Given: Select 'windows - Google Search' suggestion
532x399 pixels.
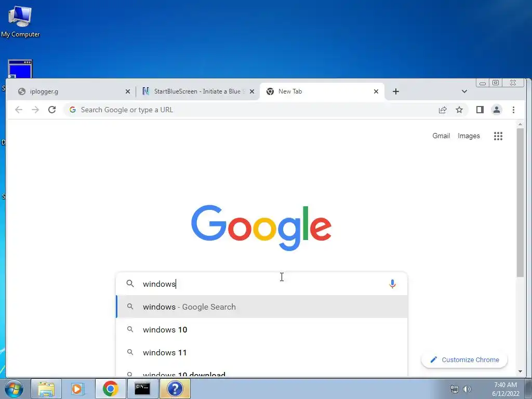Looking at the screenshot, I should pyautogui.click(x=261, y=307).
